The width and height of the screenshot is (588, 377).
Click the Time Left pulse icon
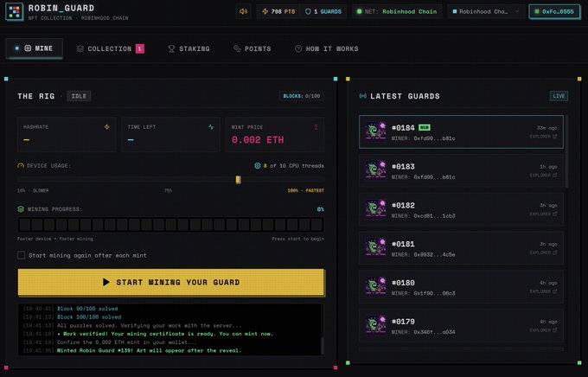point(211,127)
